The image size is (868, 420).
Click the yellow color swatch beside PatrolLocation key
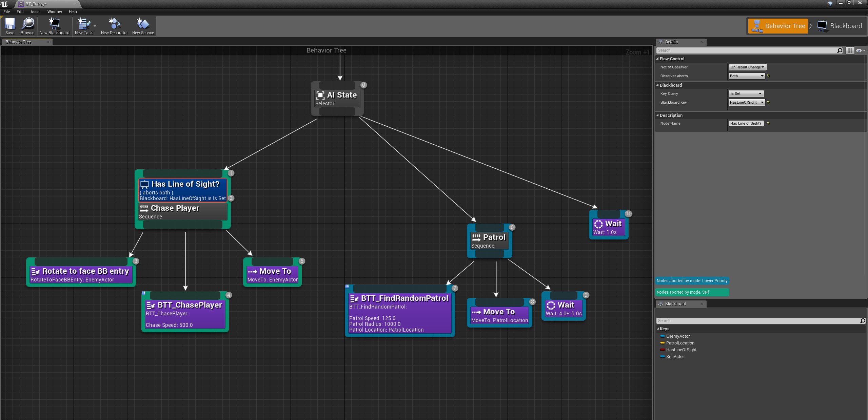[663, 343]
